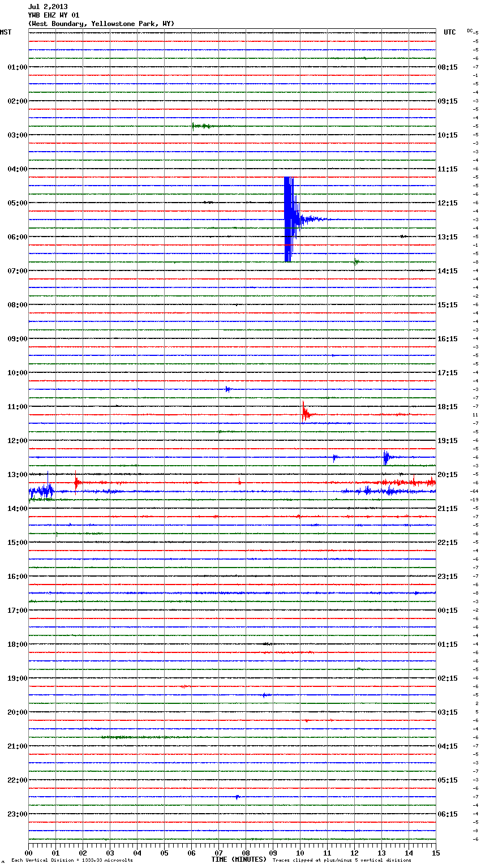Click the 'MST' column header

click(x=6, y=32)
